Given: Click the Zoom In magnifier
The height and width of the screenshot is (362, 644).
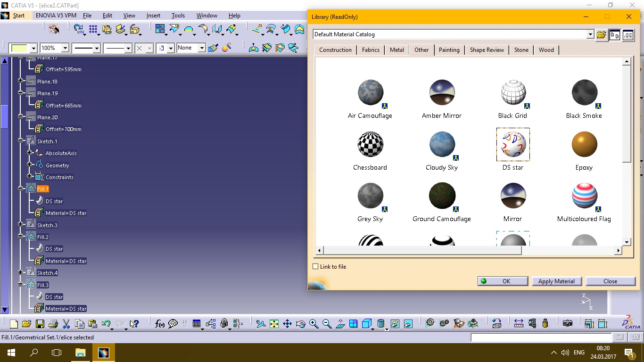Looking at the screenshot, I should point(314,324).
